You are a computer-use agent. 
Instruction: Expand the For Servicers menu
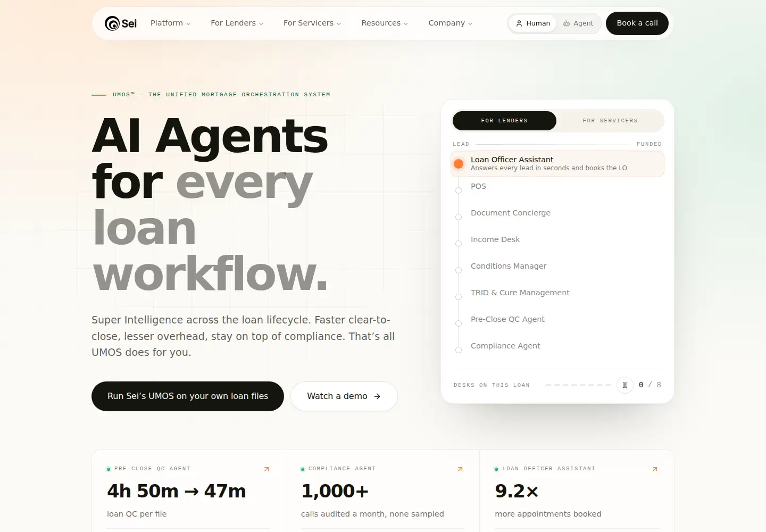312,23
